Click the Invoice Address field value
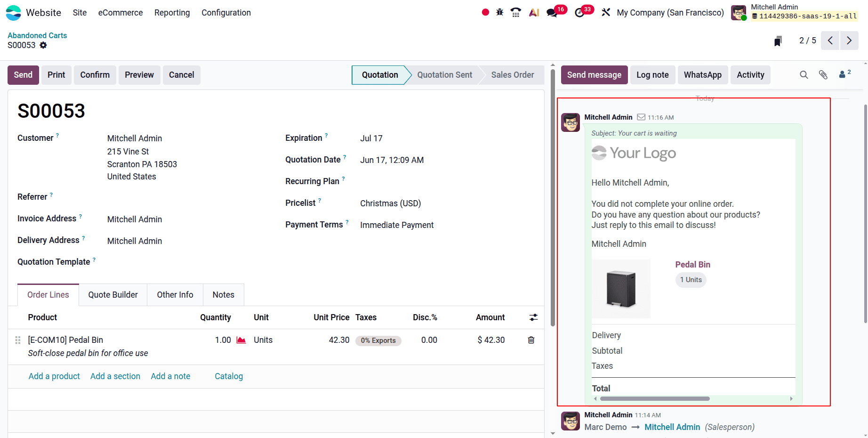The width and height of the screenshot is (868, 438). click(x=135, y=219)
